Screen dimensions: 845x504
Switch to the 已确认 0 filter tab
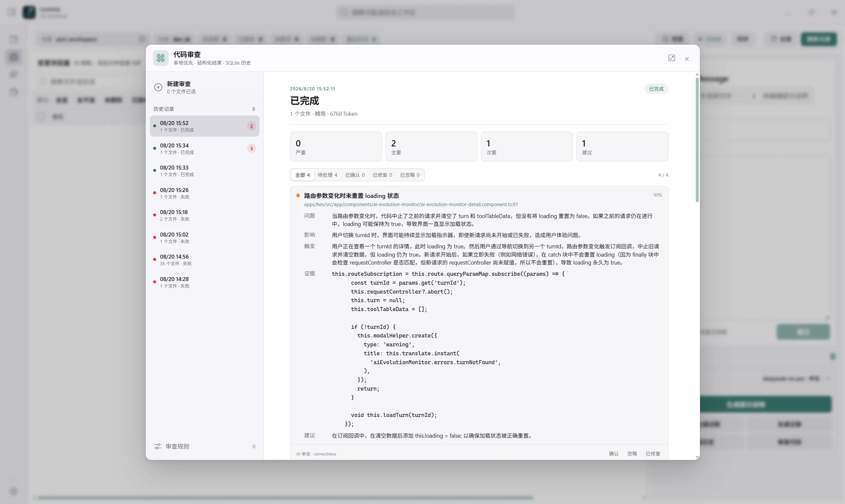point(355,175)
